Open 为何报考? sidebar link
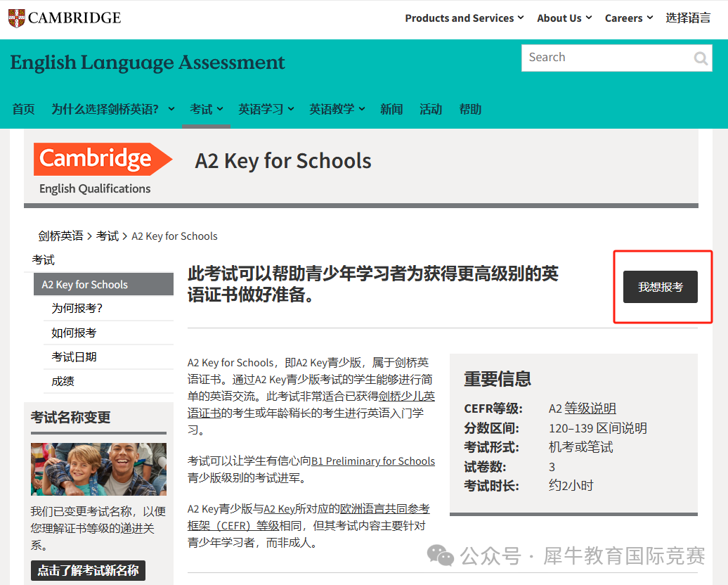The image size is (728, 585). pos(77,308)
